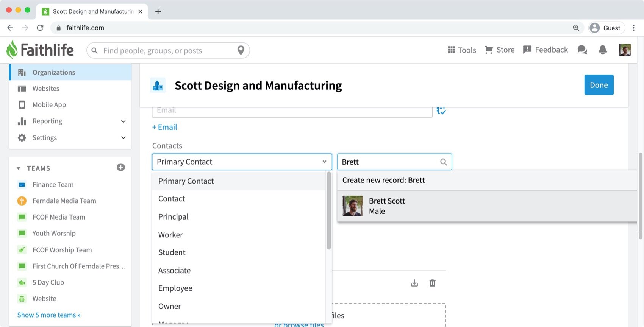Open the Primary Contact dropdown

[242, 162]
